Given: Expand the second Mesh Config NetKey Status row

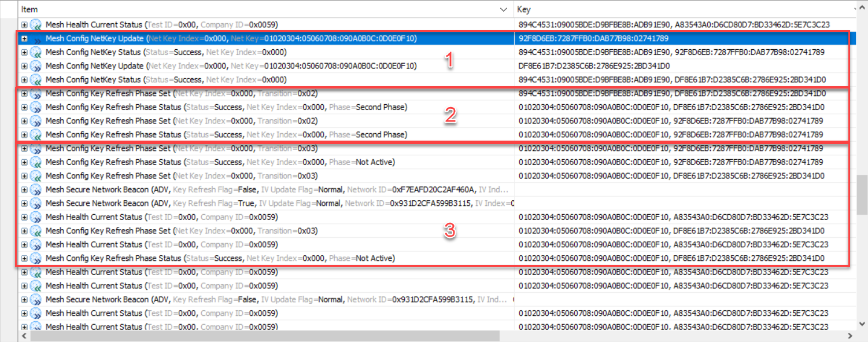Looking at the screenshot, I should tap(24, 80).
